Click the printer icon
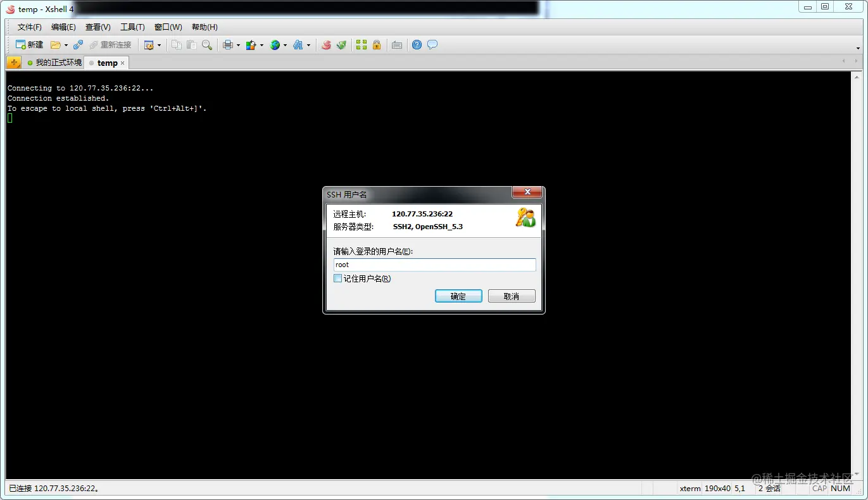Image resolution: width=868 pixels, height=500 pixels. point(228,45)
